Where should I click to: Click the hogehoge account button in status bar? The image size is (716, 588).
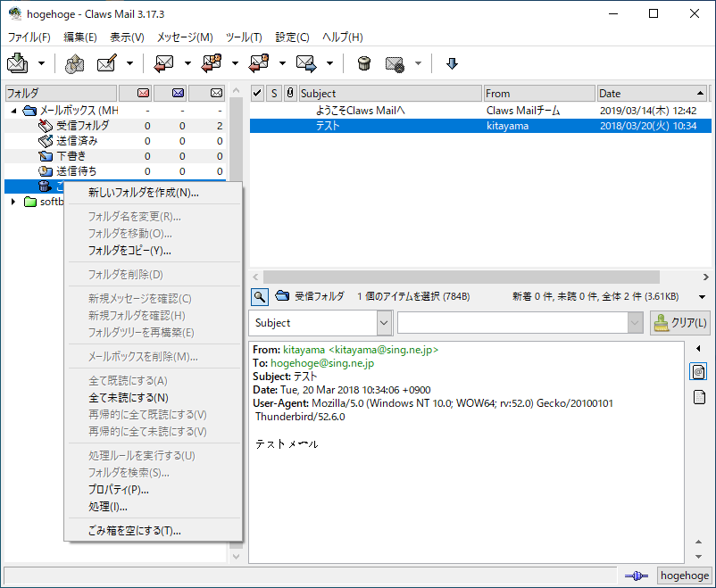685,576
